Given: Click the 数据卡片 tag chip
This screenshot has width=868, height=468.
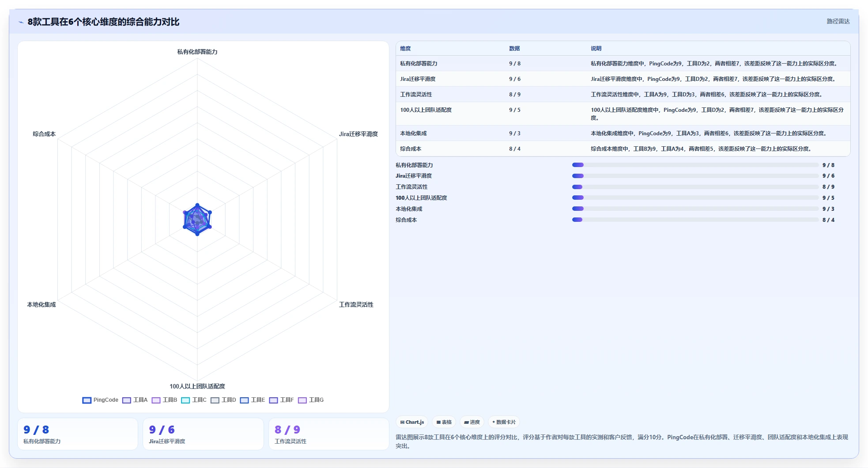Looking at the screenshot, I should (x=504, y=422).
